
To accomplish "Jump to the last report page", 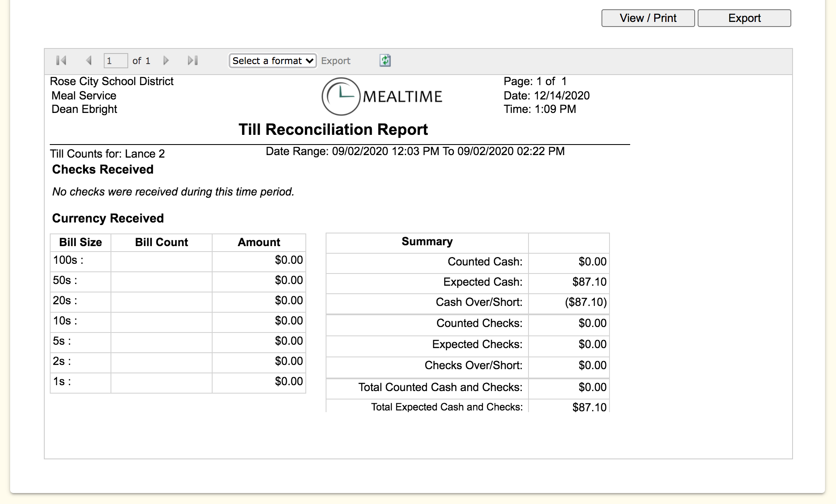I will pos(193,61).
